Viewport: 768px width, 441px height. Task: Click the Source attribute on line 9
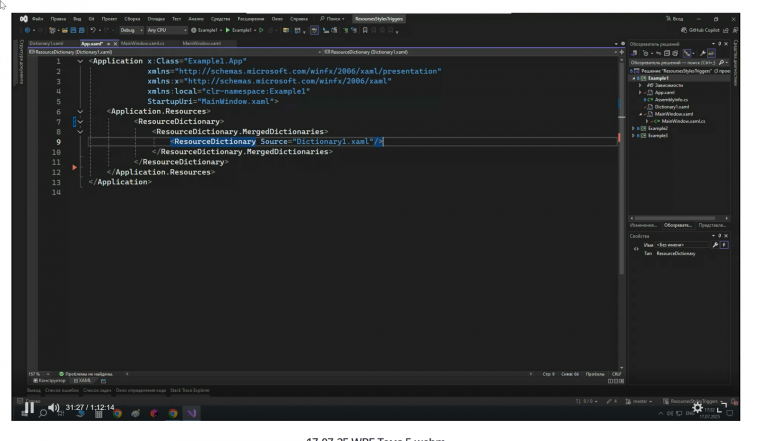coord(274,142)
